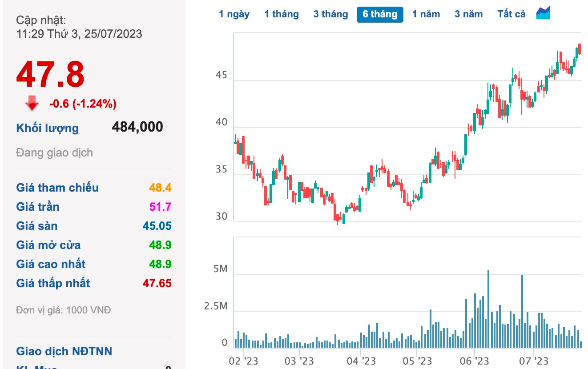Image resolution: width=588 pixels, height=369 pixels.
Task: Click the current price 47.8
Action: tap(50, 74)
